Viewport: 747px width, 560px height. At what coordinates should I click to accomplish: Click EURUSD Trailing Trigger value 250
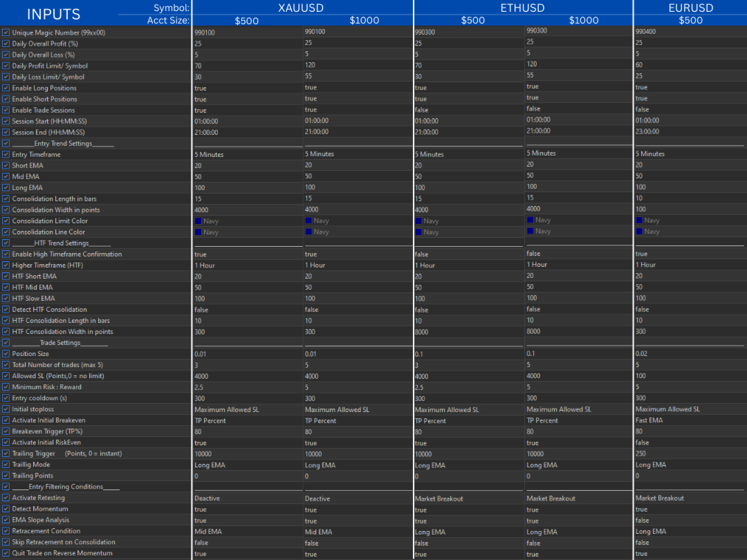pos(640,454)
